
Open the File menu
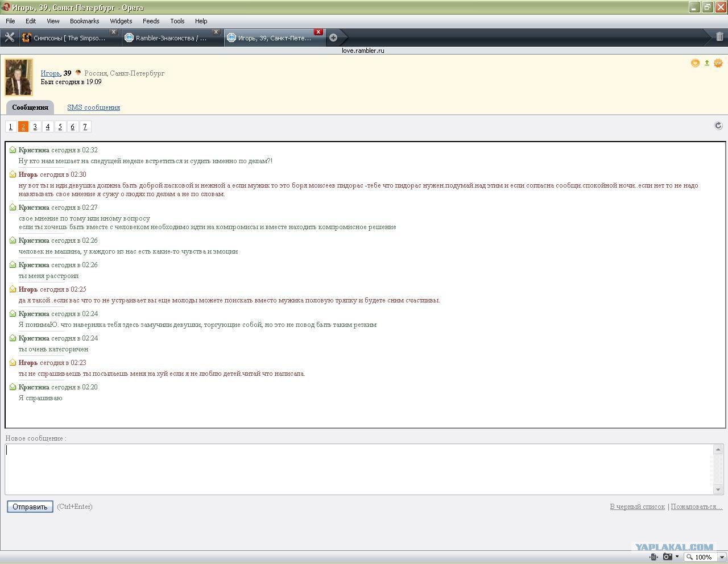pos(10,21)
